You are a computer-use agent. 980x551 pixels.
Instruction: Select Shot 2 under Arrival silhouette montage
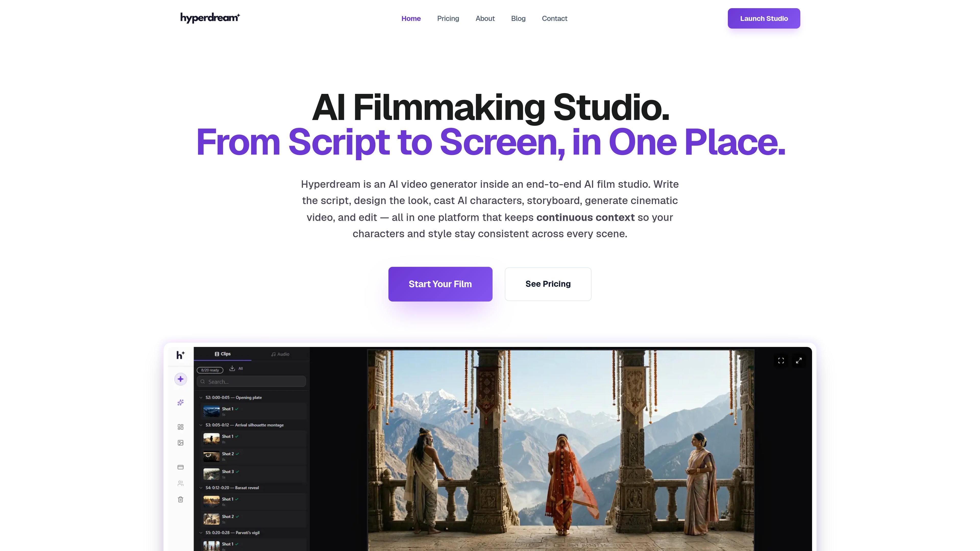[253, 456]
